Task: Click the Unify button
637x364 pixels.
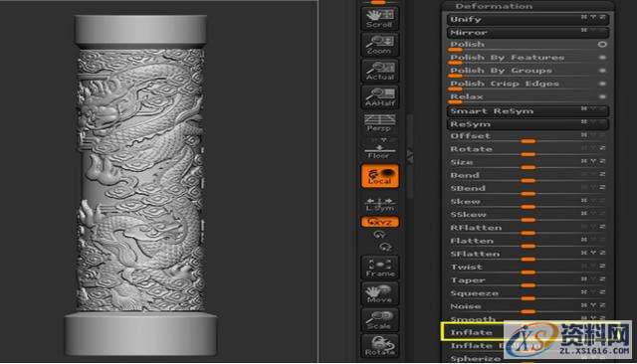Action: (528, 19)
